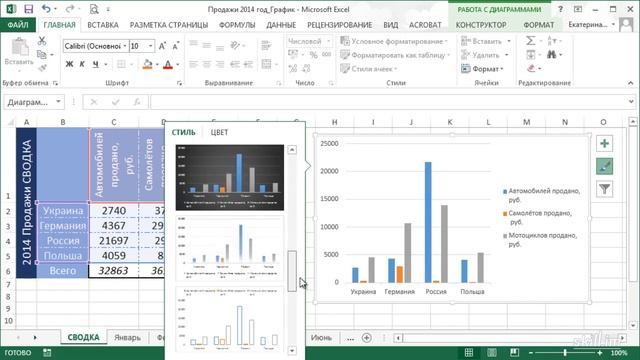Click the zoom slider in the status bar
640x360 pixels.
pyautogui.click(x=565, y=353)
